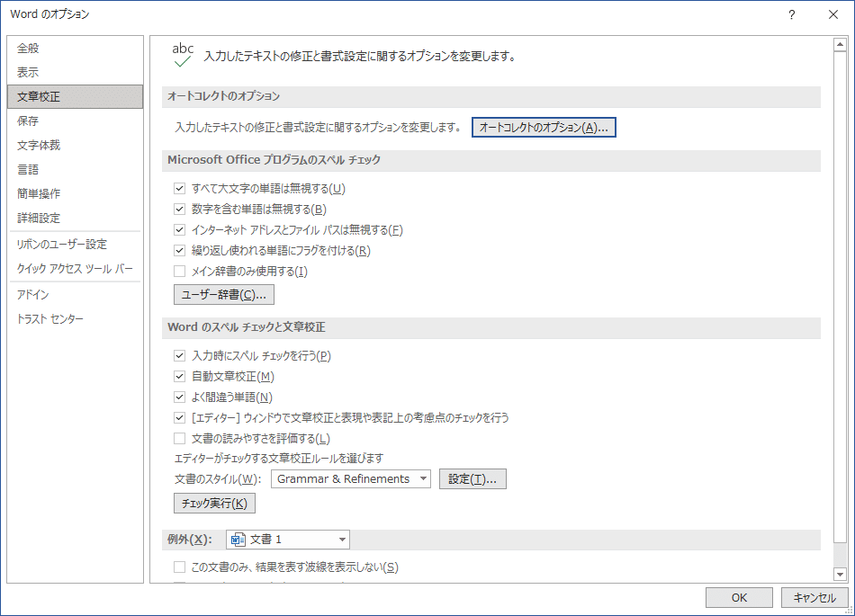Select 文章校正 category
Screen dimensions: 855x616
pos(76,96)
